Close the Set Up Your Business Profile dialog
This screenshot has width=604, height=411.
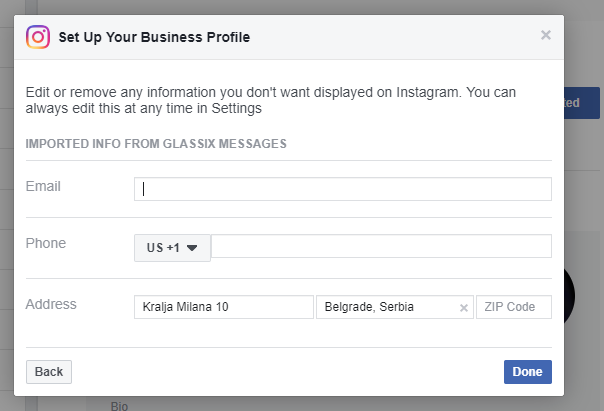coord(545,35)
